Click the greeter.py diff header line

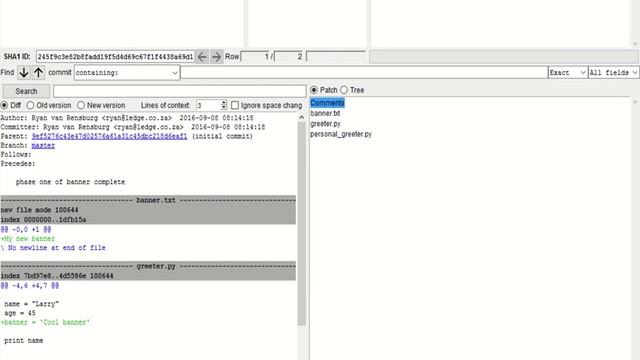[148, 266]
